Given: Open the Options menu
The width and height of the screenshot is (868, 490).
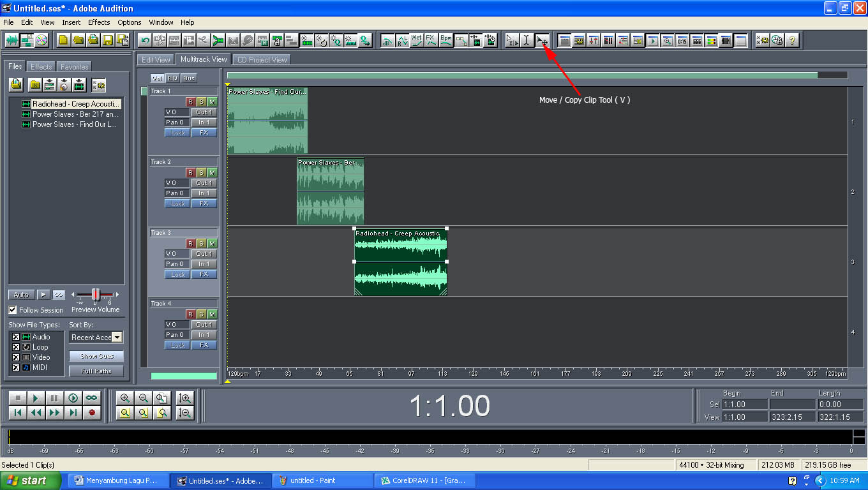Looking at the screenshot, I should tap(130, 22).
